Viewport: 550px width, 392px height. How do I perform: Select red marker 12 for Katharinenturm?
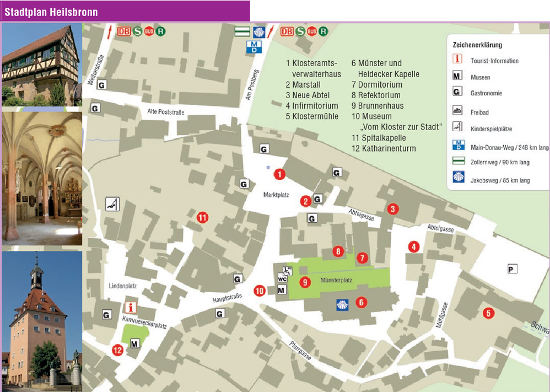117,350
